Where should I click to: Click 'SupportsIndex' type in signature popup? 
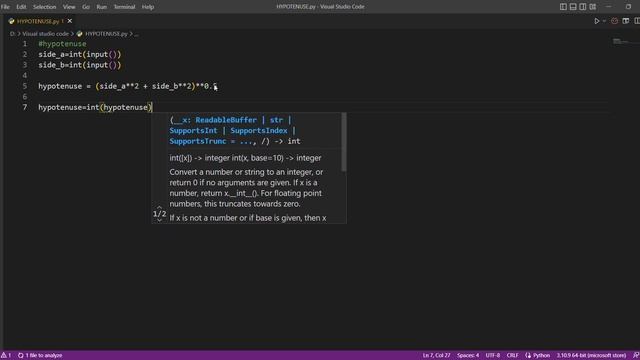pos(259,131)
